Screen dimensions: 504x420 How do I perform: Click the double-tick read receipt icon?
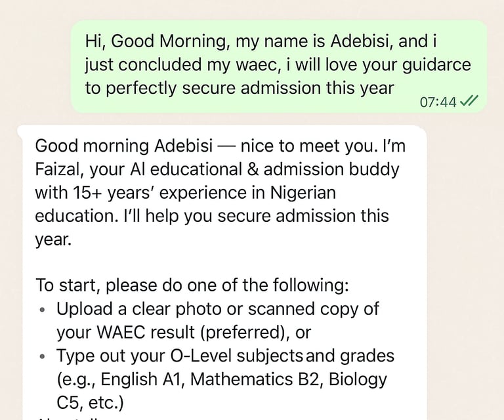coord(469,101)
